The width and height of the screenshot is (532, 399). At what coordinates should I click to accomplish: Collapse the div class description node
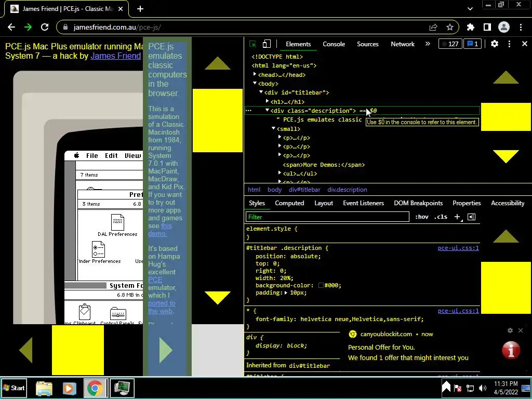(x=268, y=110)
